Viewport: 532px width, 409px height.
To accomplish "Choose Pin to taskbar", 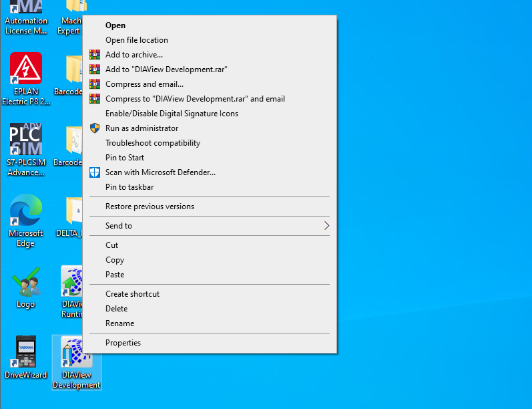I will pos(129,187).
